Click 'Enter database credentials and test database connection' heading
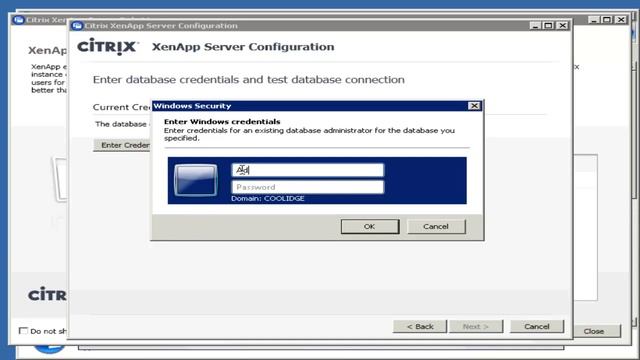The image size is (640, 360). click(x=249, y=80)
